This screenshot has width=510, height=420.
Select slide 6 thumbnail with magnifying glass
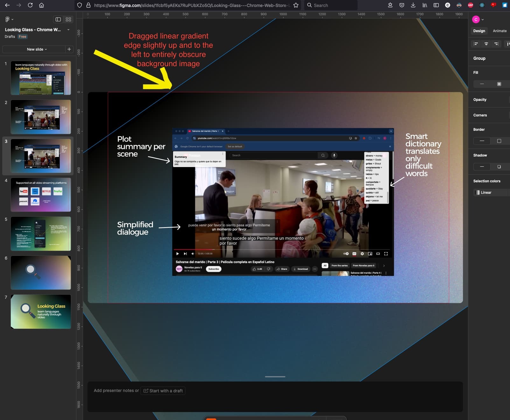(41, 273)
